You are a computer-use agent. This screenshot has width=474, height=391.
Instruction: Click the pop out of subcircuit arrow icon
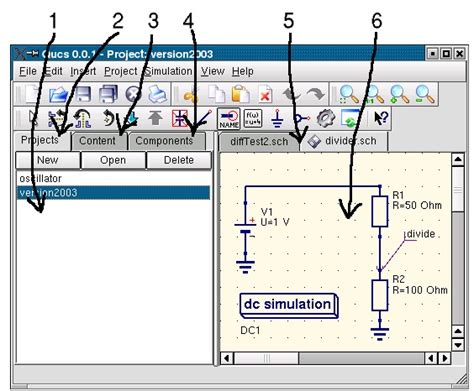(x=155, y=118)
